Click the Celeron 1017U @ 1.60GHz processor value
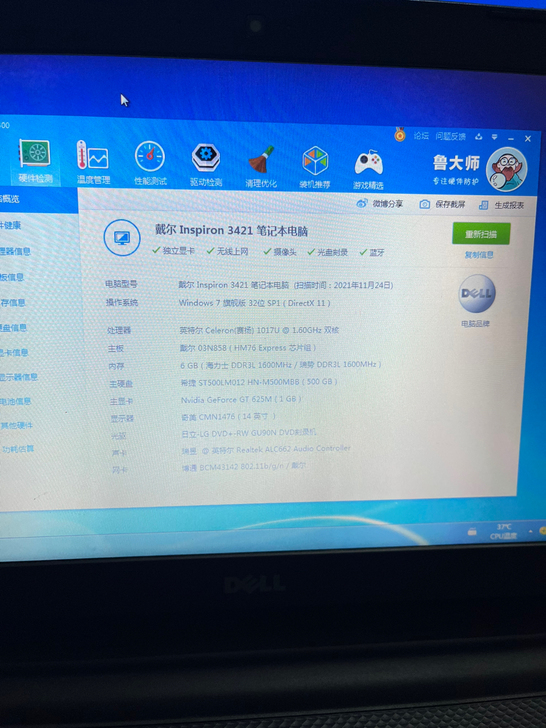546x728 pixels. pyautogui.click(x=259, y=330)
